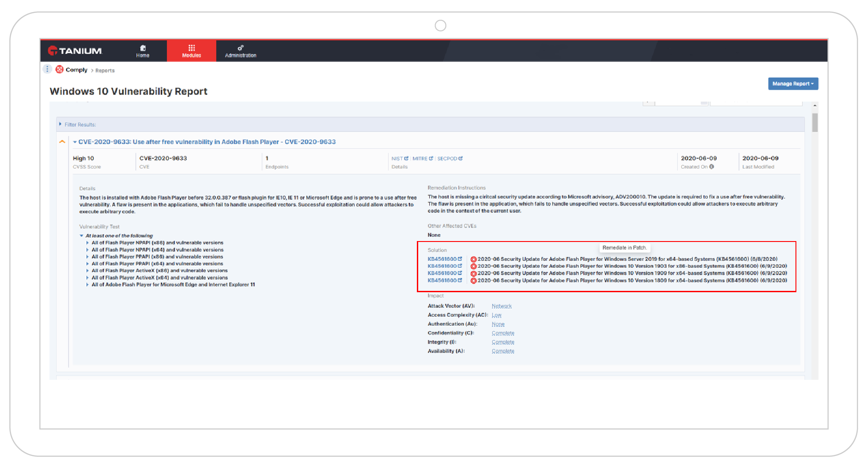
Task: Click the scrollbar up arrow
Action: (x=815, y=106)
